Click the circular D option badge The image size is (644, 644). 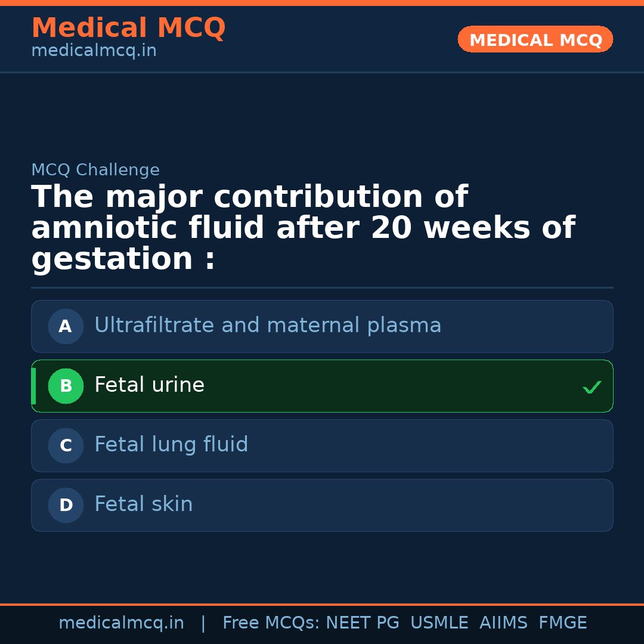click(x=66, y=505)
